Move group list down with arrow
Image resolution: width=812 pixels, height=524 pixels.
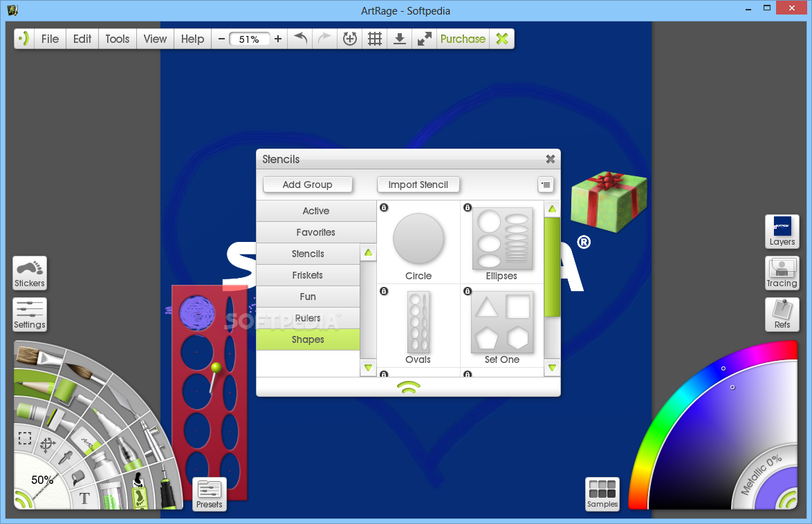pyautogui.click(x=368, y=368)
